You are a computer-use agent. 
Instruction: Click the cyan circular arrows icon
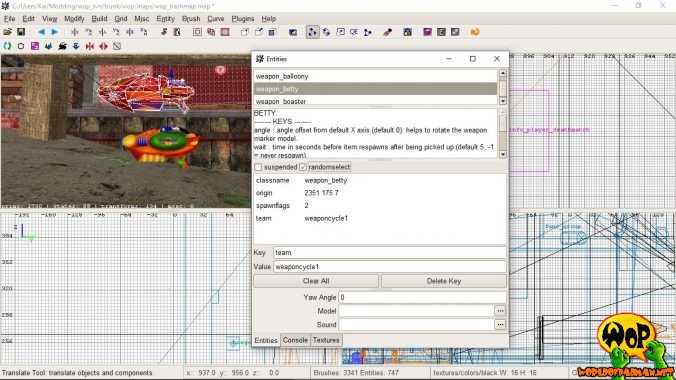point(7,46)
